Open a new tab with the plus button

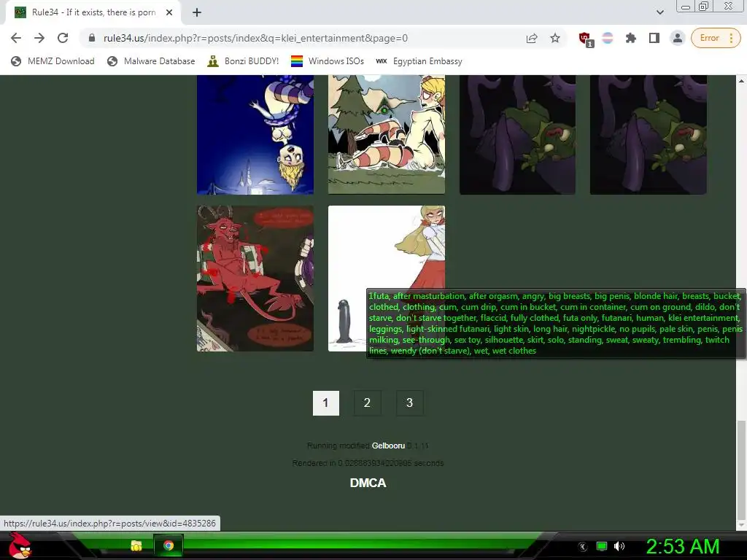tap(197, 12)
